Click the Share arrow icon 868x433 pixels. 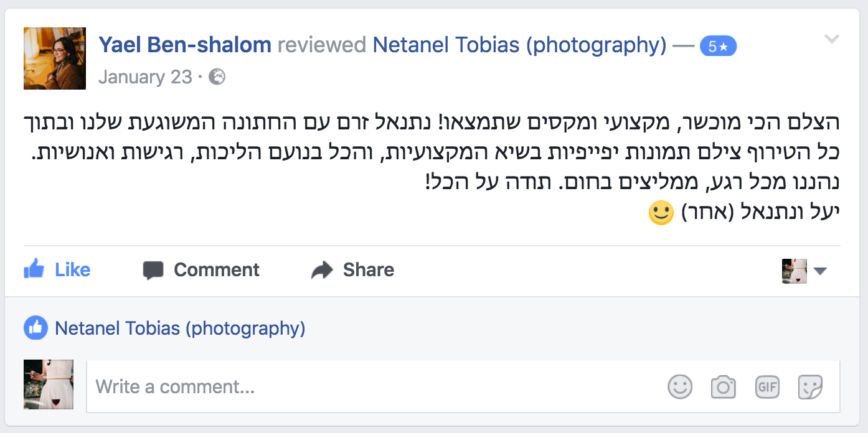[x=323, y=270]
